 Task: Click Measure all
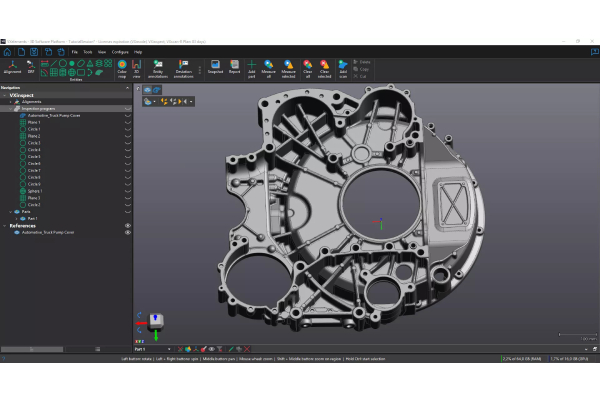pyautogui.click(x=269, y=69)
